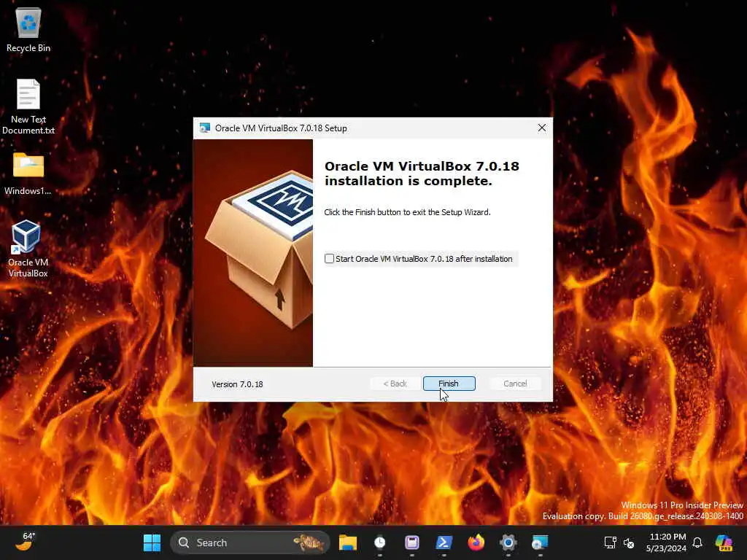Open PowerShell from the taskbar
Image resolution: width=747 pixels, height=560 pixels.
point(444,542)
